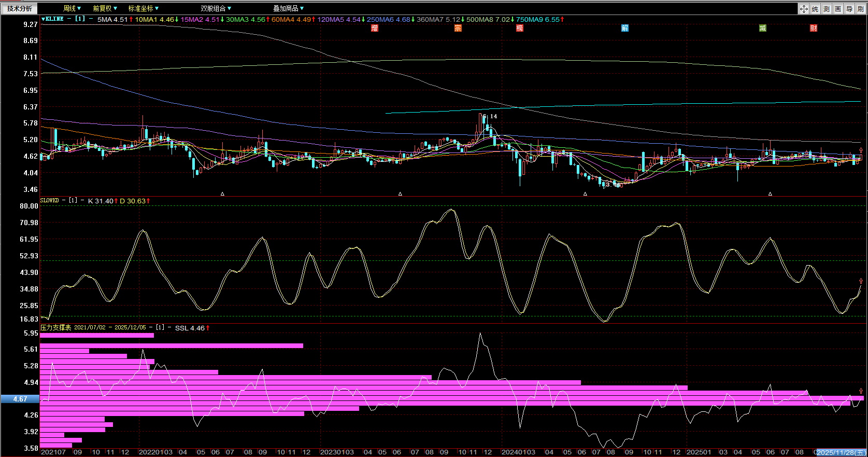Click the 测 measure toolbar button
The height and width of the screenshot is (457, 868).
coord(827,9)
